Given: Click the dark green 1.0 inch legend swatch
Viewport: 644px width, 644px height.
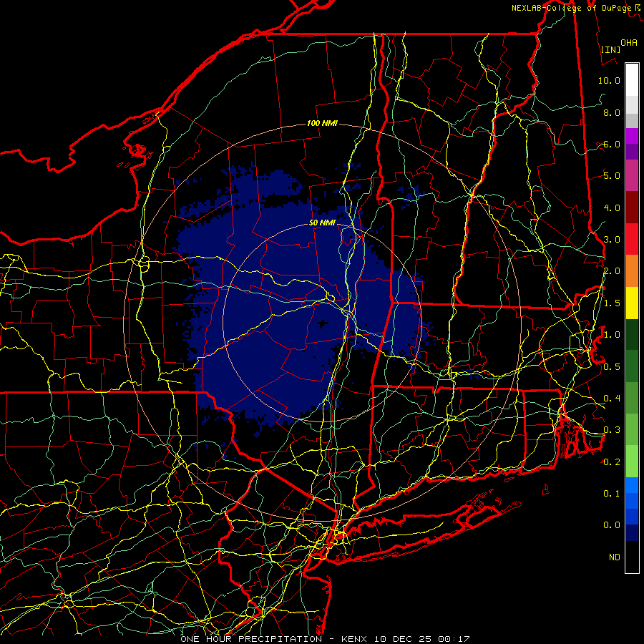Looking at the screenshot, I should point(632,334).
